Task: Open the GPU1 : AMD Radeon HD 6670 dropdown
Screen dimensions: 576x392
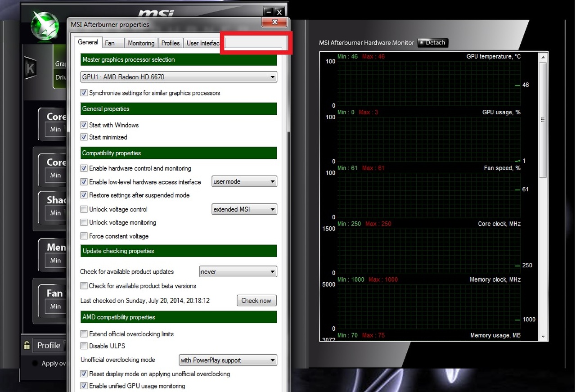Action: click(179, 77)
